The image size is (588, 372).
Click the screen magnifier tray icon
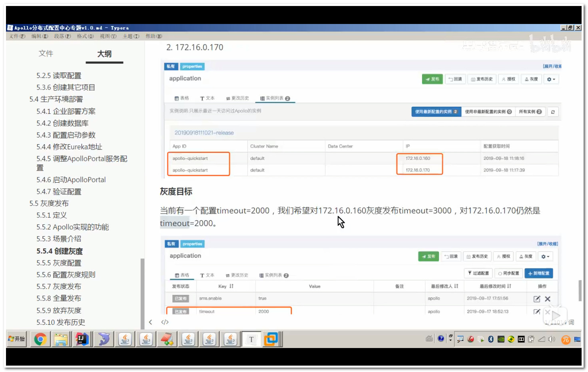pos(460,339)
